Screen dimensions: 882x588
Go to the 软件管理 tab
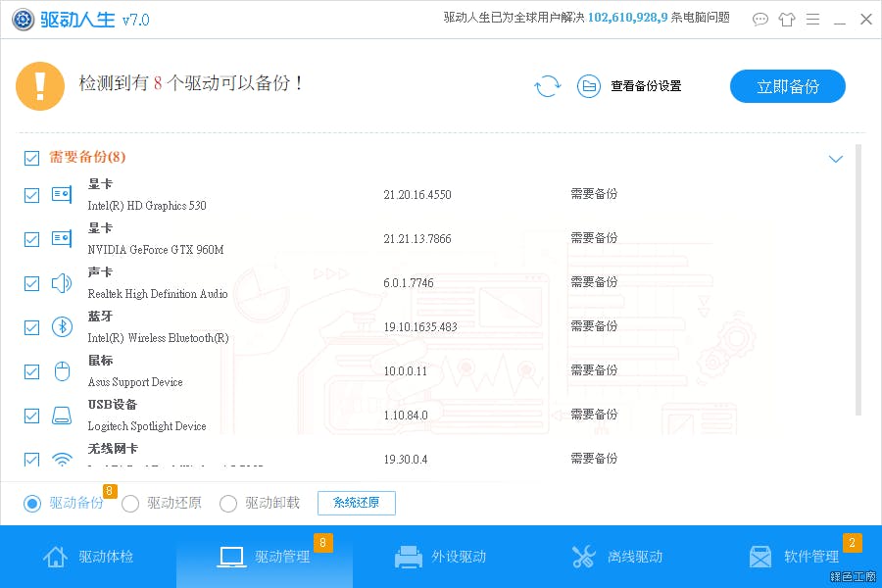794,557
